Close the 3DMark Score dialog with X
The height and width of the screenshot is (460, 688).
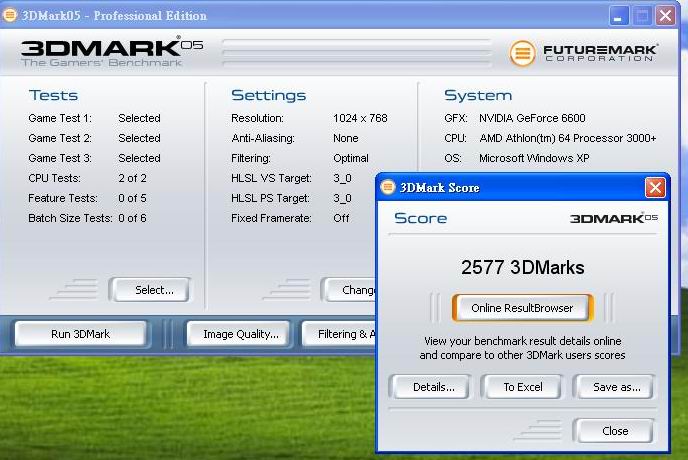pos(655,188)
